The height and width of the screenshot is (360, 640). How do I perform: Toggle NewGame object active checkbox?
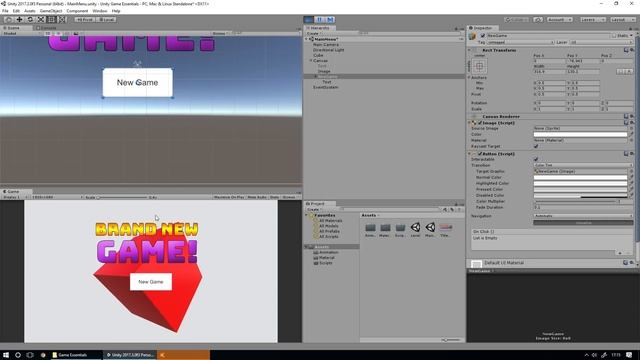[x=483, y=36]
